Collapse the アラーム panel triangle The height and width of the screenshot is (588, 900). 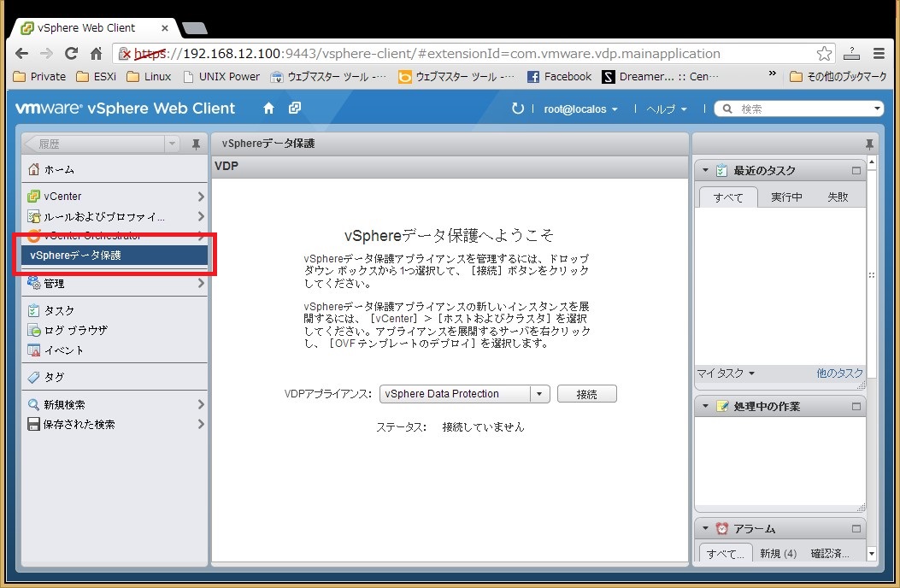[705, 528]
